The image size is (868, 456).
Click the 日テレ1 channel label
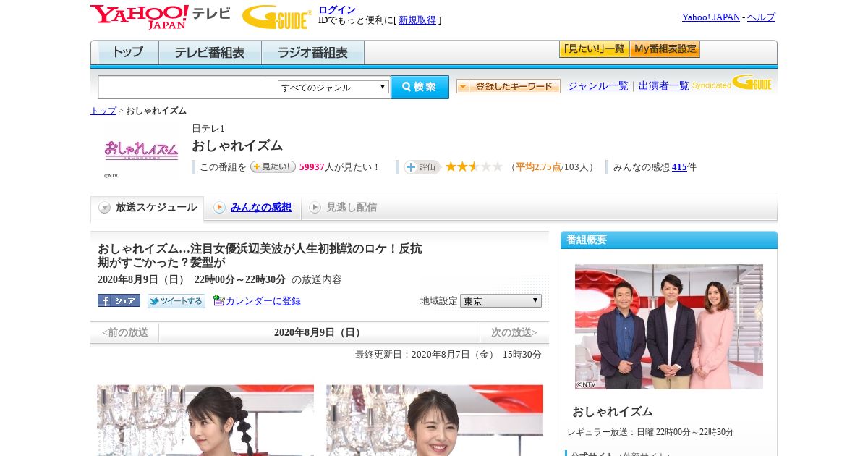coord(208,129)
